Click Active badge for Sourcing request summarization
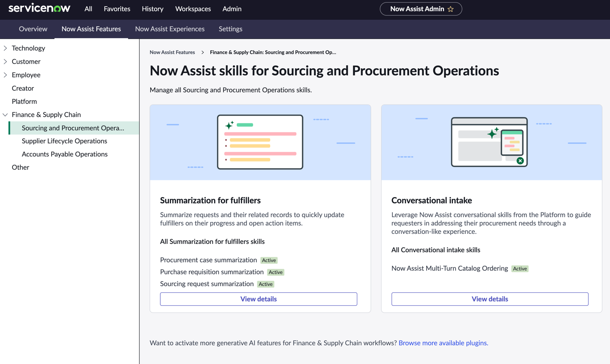Viewport: 610px width, 364px height. point(266,284)
